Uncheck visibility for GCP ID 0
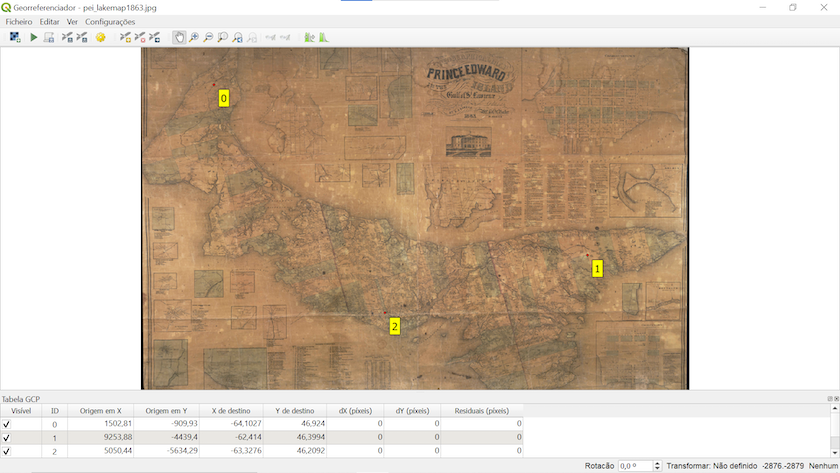 point(7,424)
